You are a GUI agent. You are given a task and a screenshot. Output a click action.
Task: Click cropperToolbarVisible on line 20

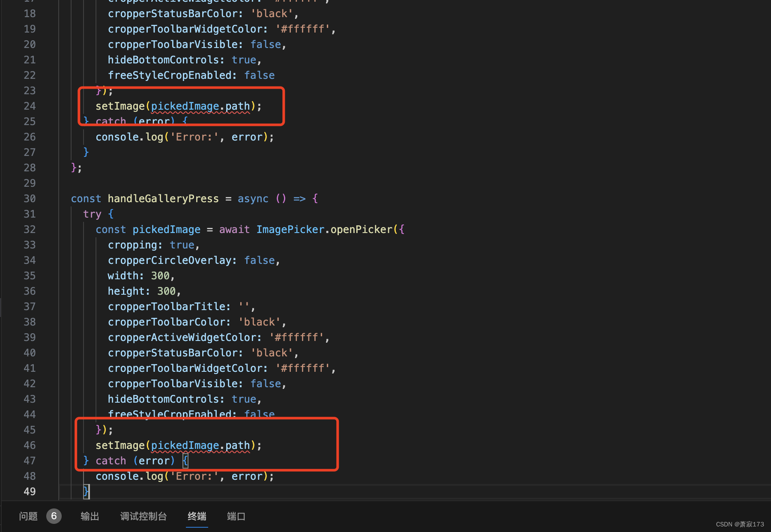(173, 45)
